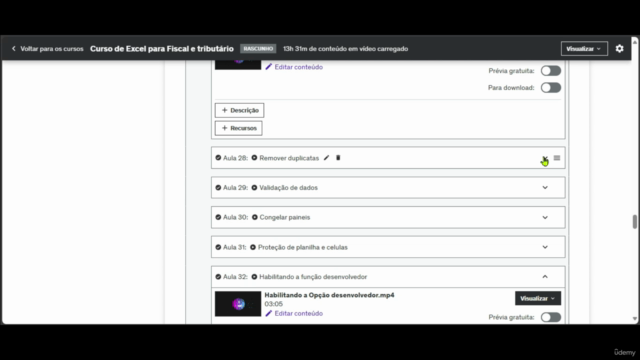640x360 pixels.
Task: Click video type icon before Congelar painéis
Action: pyautogui.click(x=255, y=218)
